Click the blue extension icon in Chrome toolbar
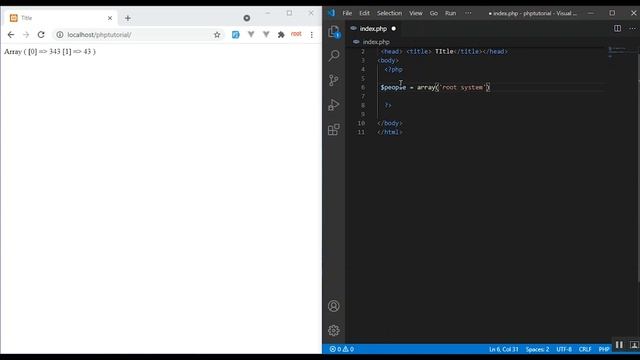The width and height of the screenshot is (640, 360). click(236, 35)
